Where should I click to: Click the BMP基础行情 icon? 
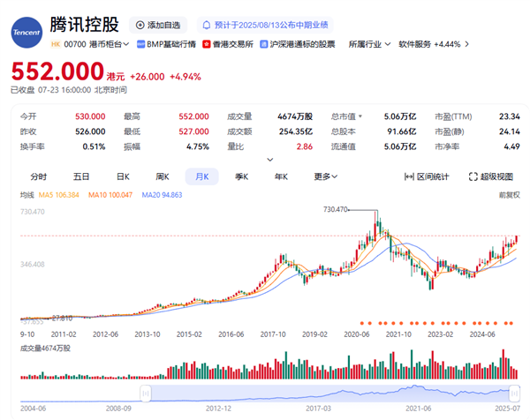point(140,44)
